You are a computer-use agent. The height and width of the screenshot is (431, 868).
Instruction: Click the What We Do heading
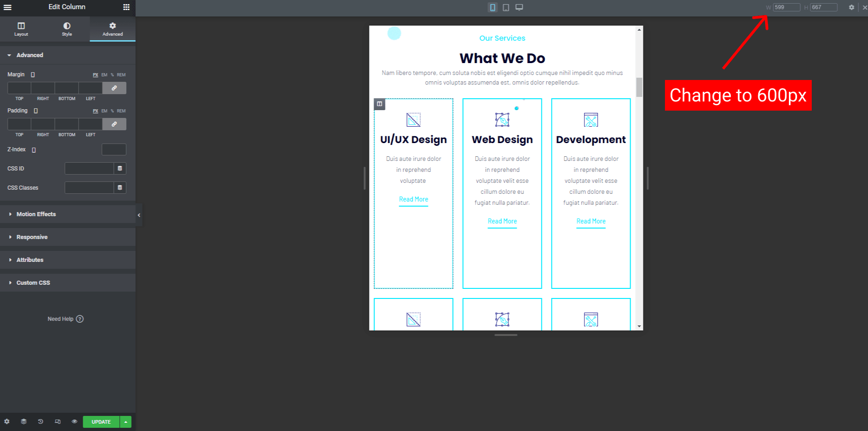[x=502, y=59]
